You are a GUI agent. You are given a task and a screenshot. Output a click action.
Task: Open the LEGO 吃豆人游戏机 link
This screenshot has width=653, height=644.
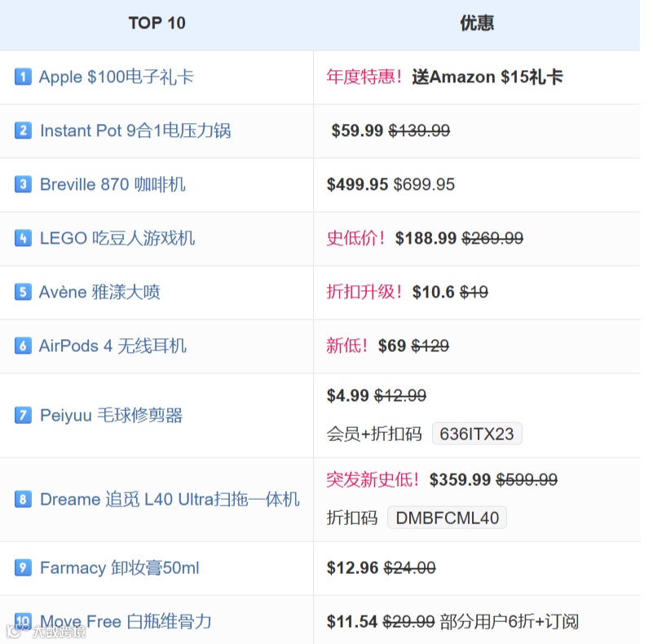(x=117, y=238)
